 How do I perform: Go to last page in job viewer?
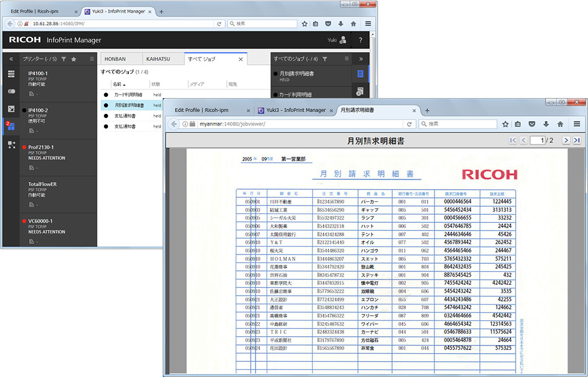pos(576,140)
